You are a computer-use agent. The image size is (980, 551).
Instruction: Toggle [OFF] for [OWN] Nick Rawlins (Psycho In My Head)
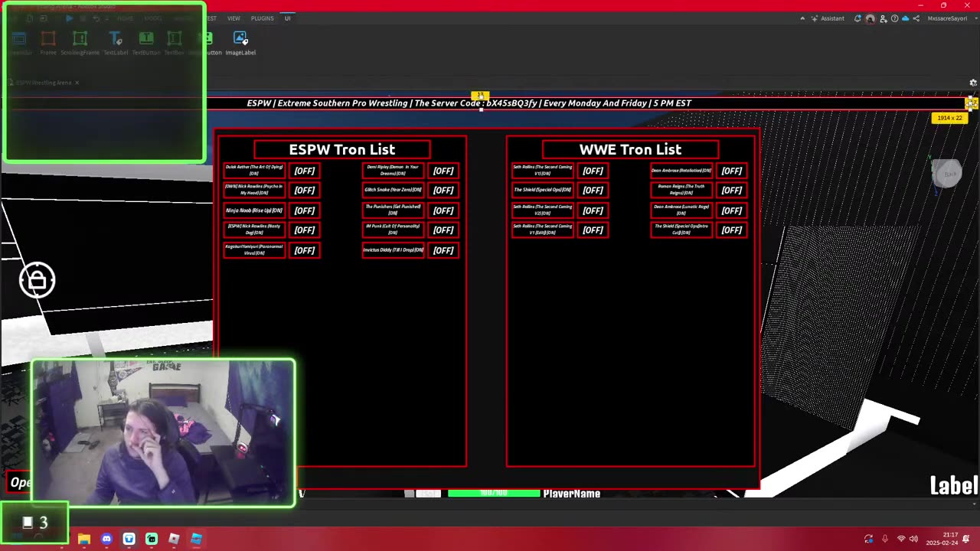[304, 190]
